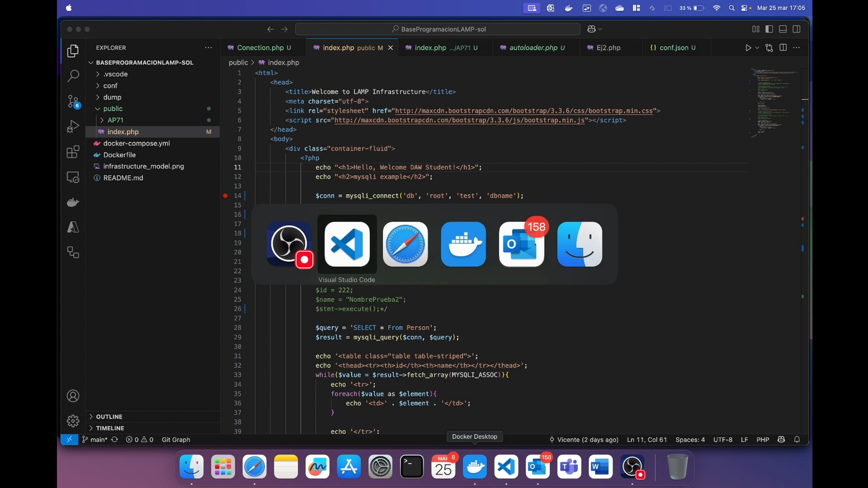Open Docker view in activity bar
The width and height of the screenshot is (868, 488).
(73, 202)
